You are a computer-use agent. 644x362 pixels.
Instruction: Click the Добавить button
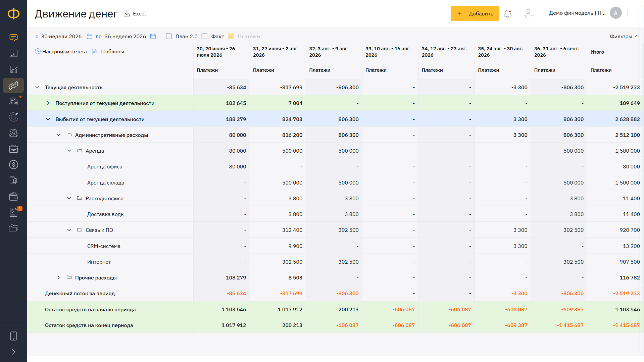(475, 14)
